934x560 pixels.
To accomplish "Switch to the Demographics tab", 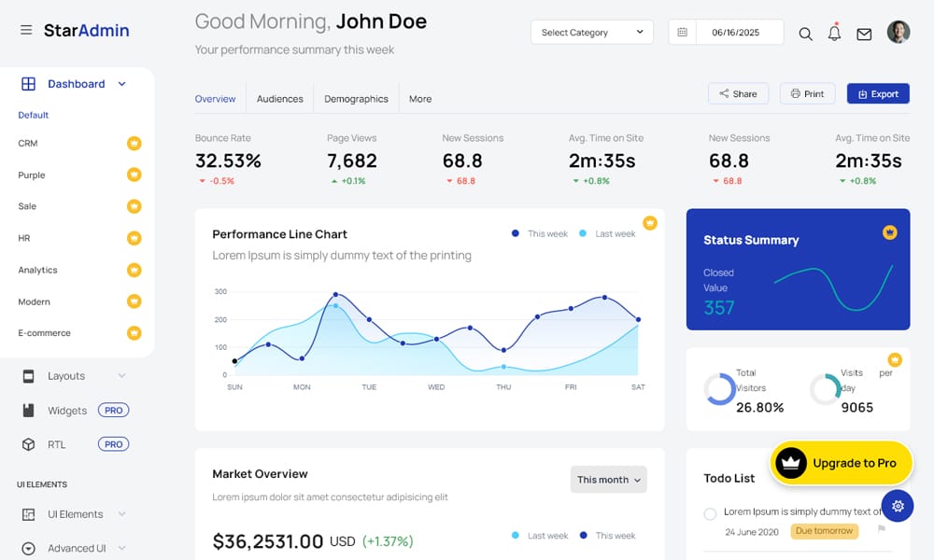I will 356,99.
